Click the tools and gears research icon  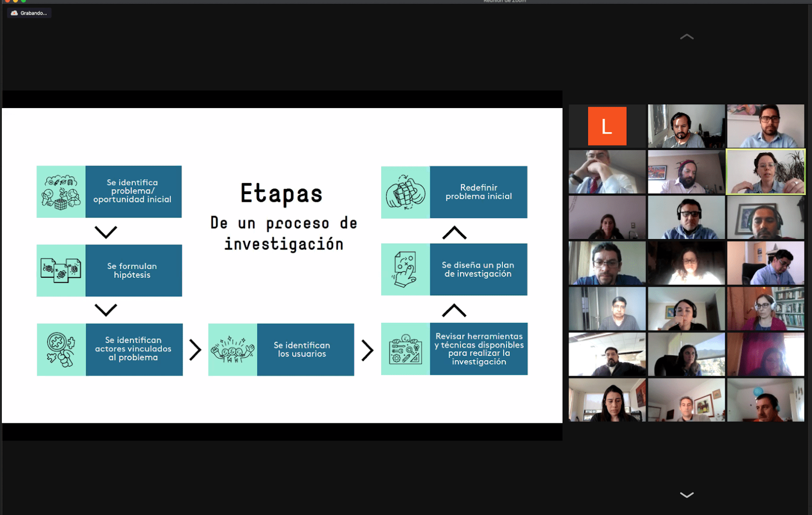click(405, 349)
